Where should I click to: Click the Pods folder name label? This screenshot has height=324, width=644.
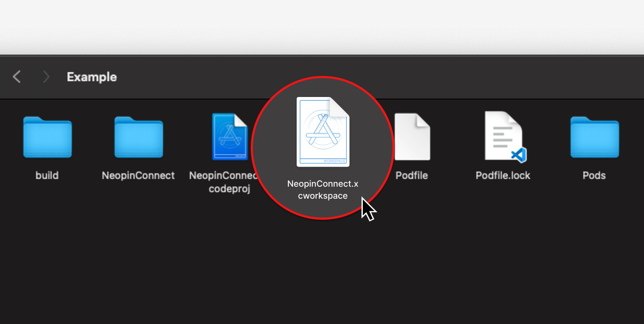(x=594, y=176)
